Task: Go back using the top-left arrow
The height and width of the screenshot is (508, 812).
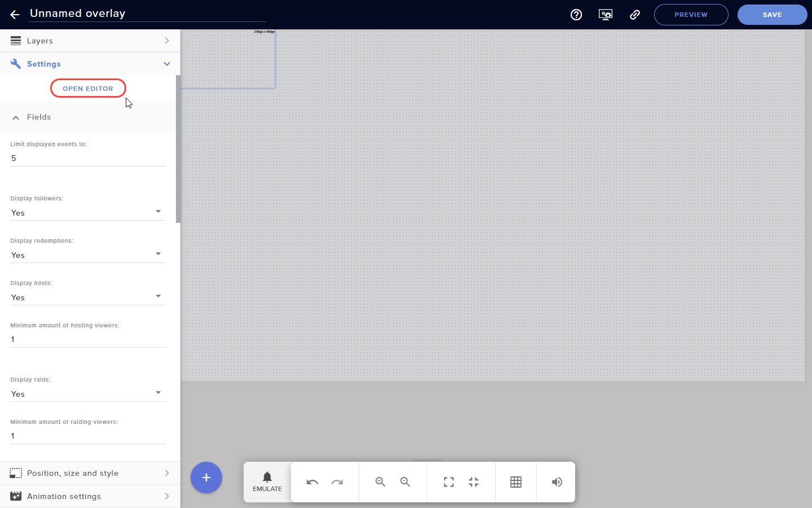Action: 15,15
